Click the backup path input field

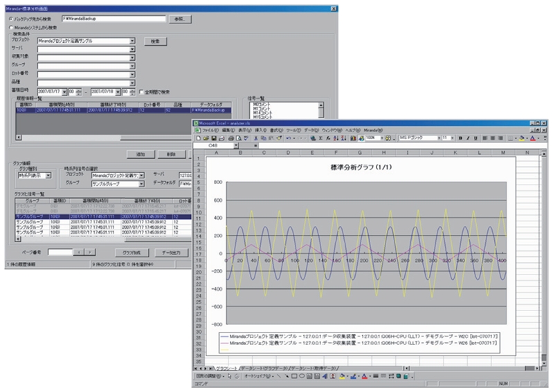point(113,19)
